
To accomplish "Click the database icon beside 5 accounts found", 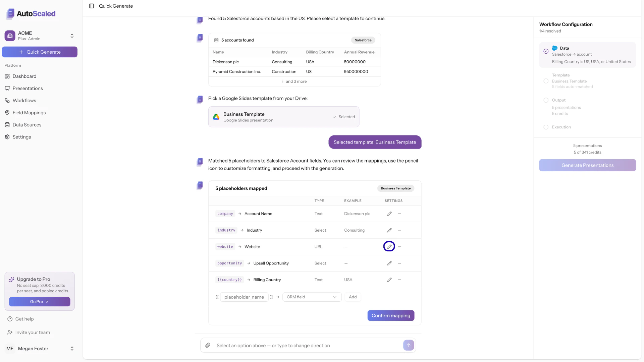I will click(x=216, y=40).
